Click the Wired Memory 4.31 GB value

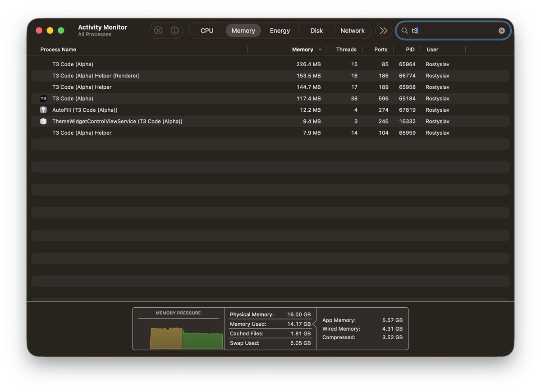[392, 329]
